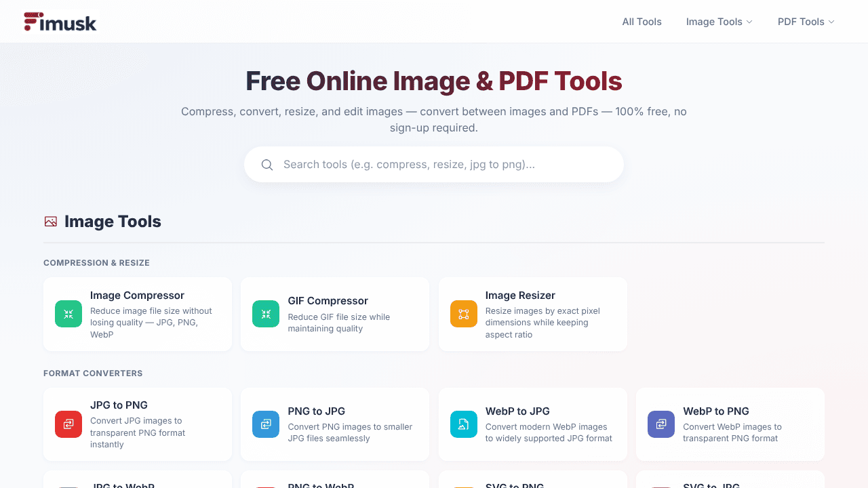Click the green Image Compressor icon
Viewport: 868px width, 488px height.
68,314
